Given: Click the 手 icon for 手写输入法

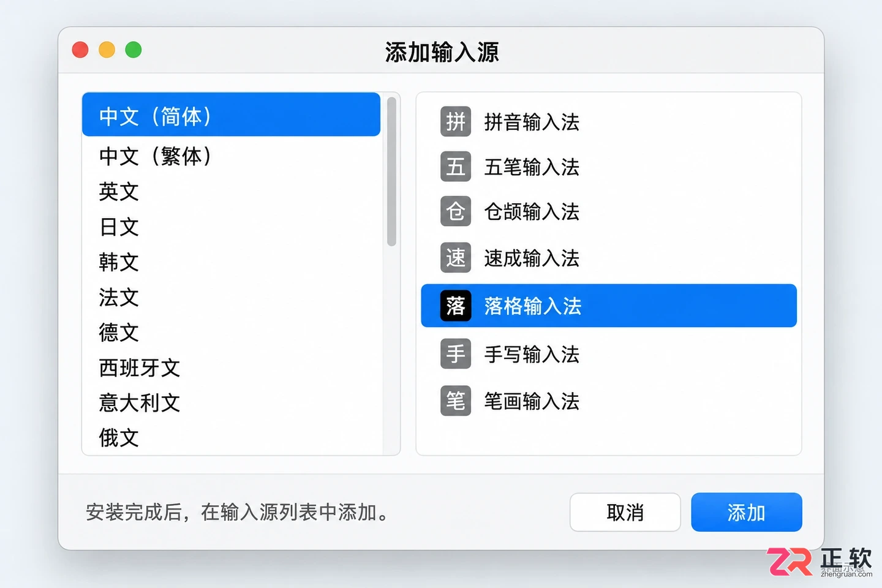Looking at the screenshot, I should pyautogui.click(x=456, y=354).
